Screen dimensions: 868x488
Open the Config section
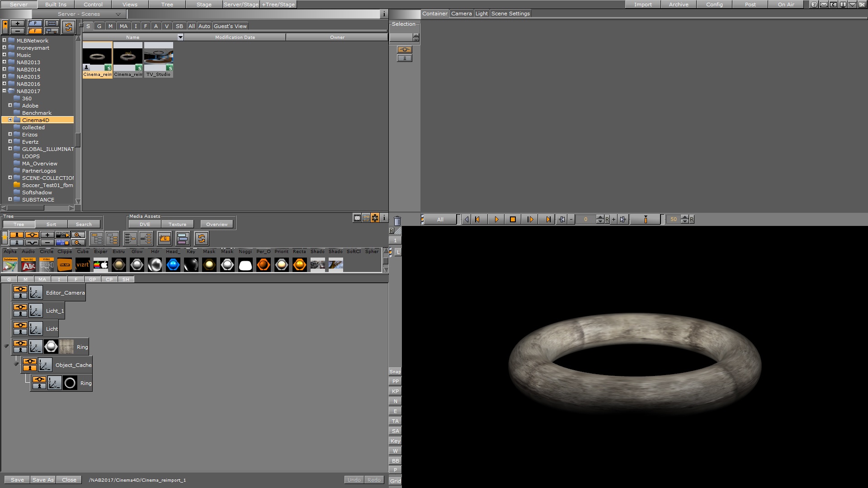coord(714,5)
